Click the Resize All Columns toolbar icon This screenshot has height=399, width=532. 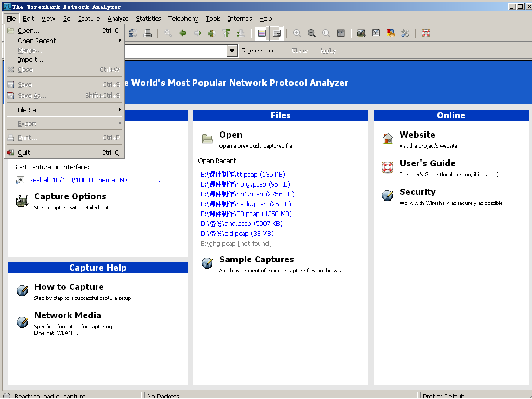click(x=341, y=33)
